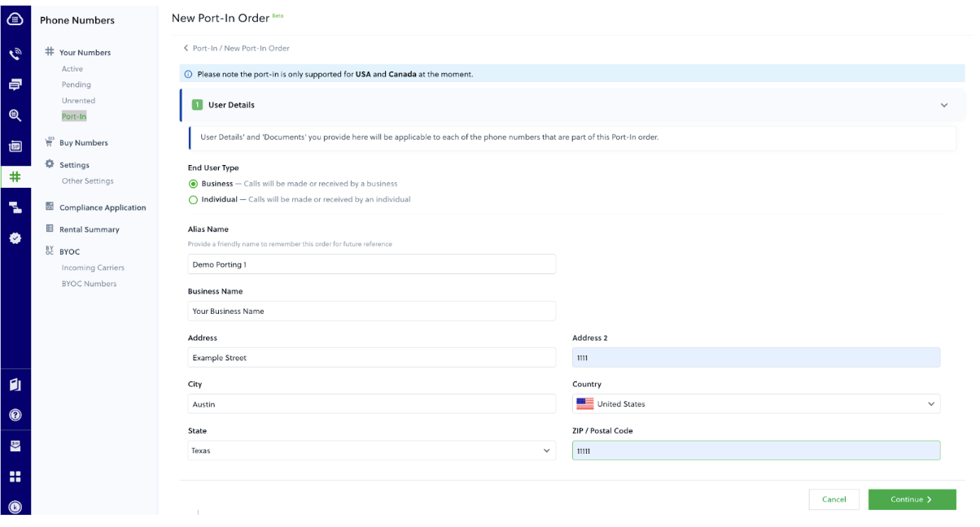Click the Alias Name field
Viewport: 980px width, 527px height.
pyautogui.click(x=371, y=264)
